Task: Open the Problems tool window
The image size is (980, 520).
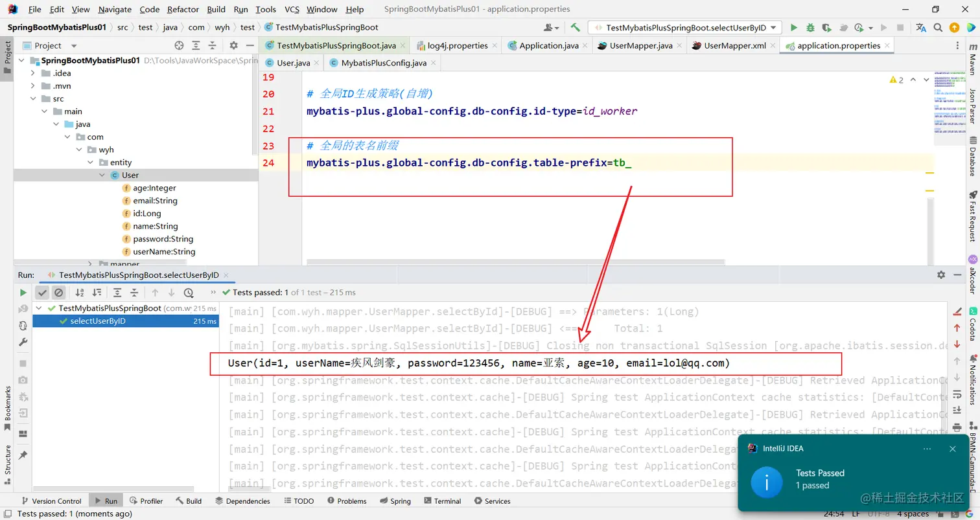Action: click(347, 501)
